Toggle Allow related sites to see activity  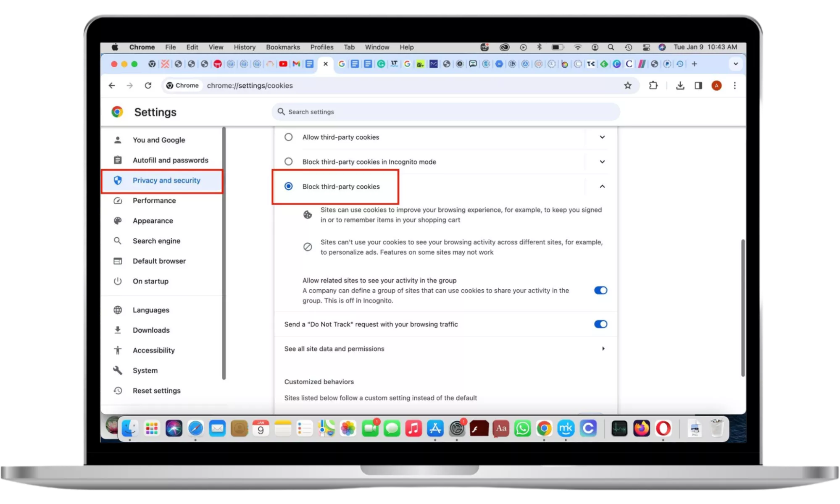pyautogui.click(x=600, y=290)
